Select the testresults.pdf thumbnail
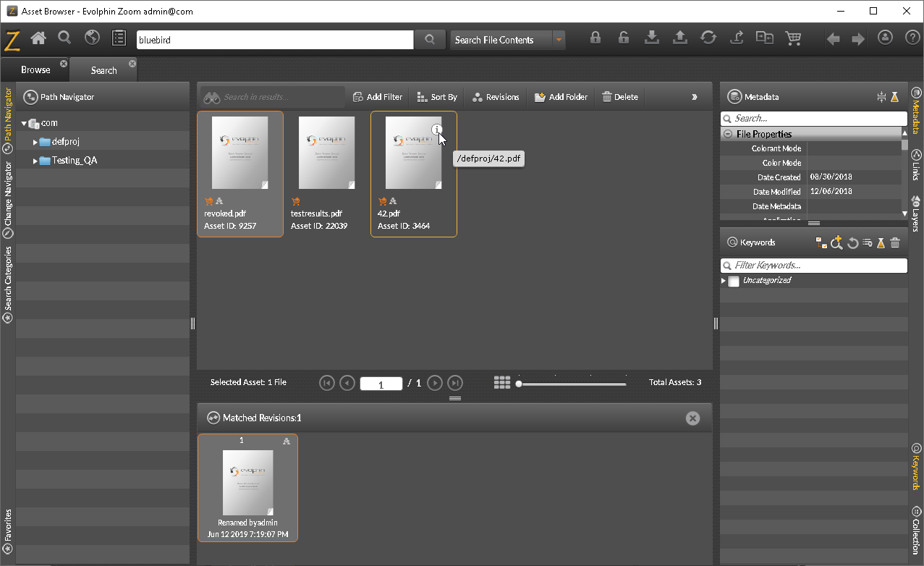This screenshot has height=566, width=924. (327, 153)
